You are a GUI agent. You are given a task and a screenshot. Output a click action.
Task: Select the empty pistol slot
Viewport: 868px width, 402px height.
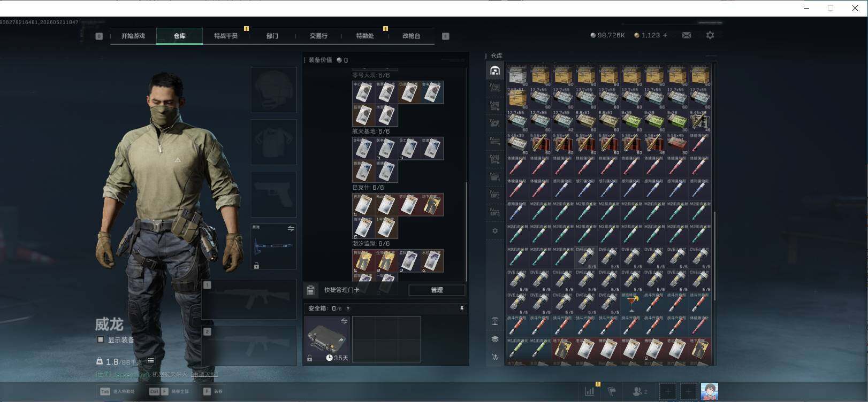click(274, 195)
